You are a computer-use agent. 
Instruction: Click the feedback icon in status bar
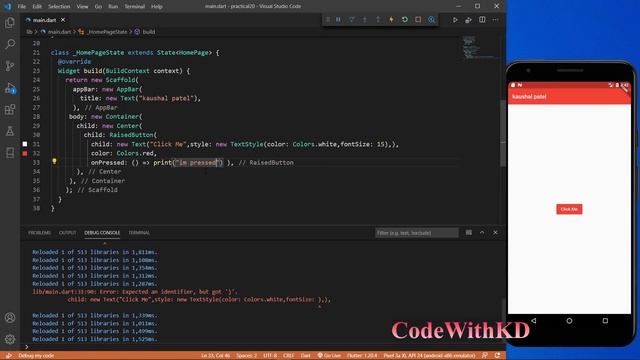pos(484,356)
